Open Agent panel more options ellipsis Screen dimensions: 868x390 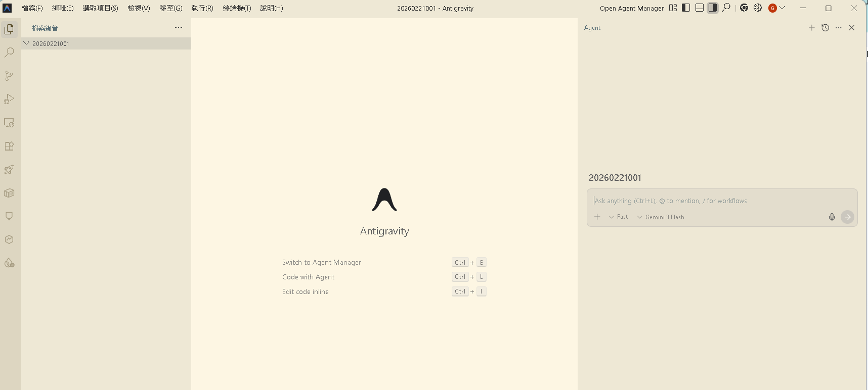tap(839, 28)
